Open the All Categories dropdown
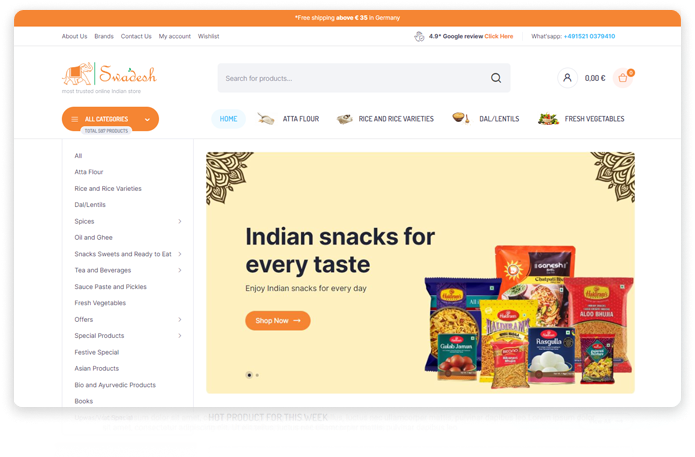Image resolution: width=695 pixels, height=457 pixels. (x=110, y=119)
